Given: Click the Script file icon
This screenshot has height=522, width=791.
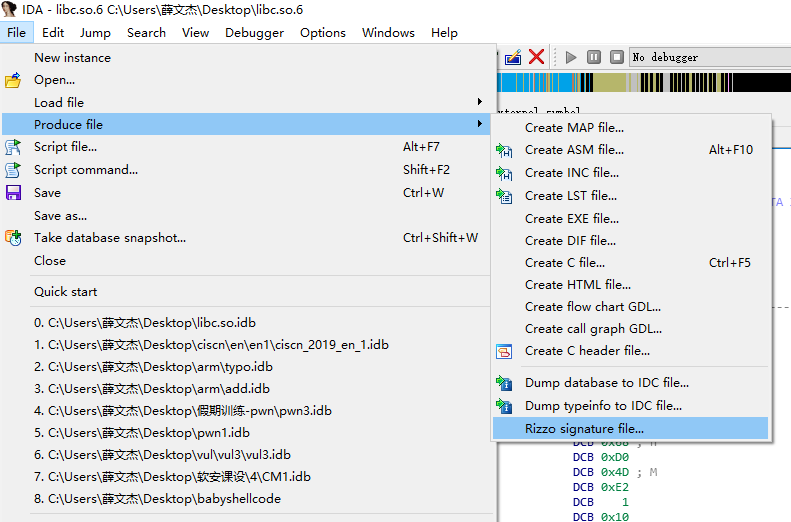Looking at the screenshot, I should click(13, 147).
